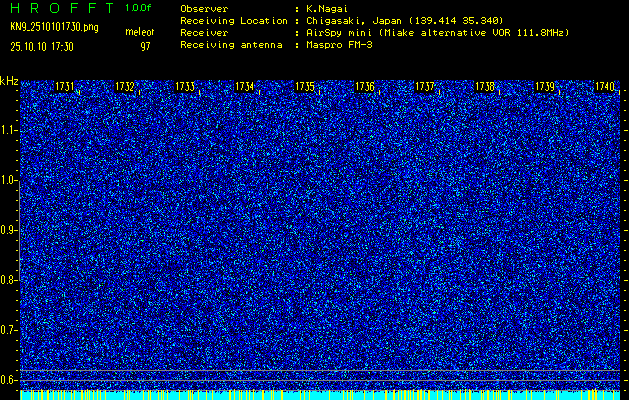Select the 1735 time marker
Image resolution: width=629 pixels, height=400 pixels.
[304, 88]
